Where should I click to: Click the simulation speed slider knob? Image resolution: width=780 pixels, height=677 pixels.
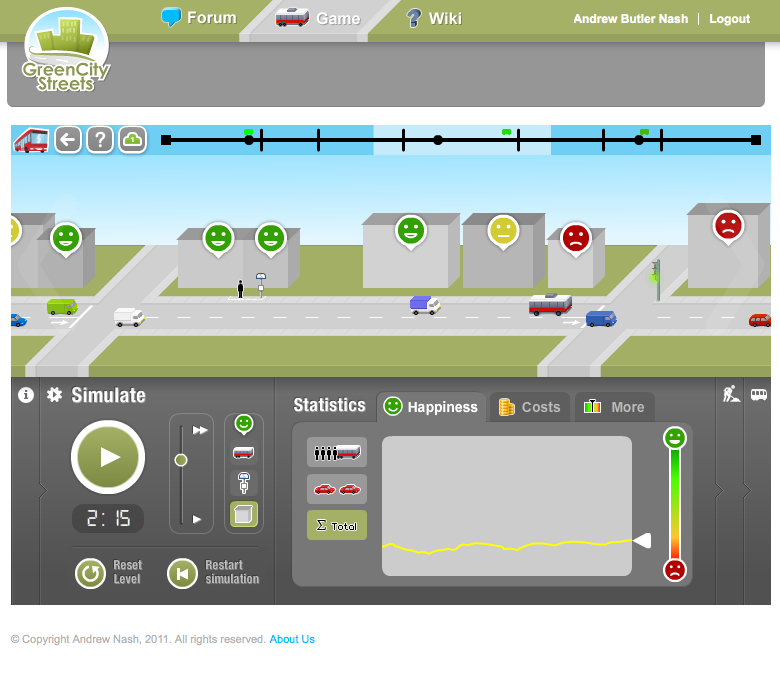[x=181, y=460]
